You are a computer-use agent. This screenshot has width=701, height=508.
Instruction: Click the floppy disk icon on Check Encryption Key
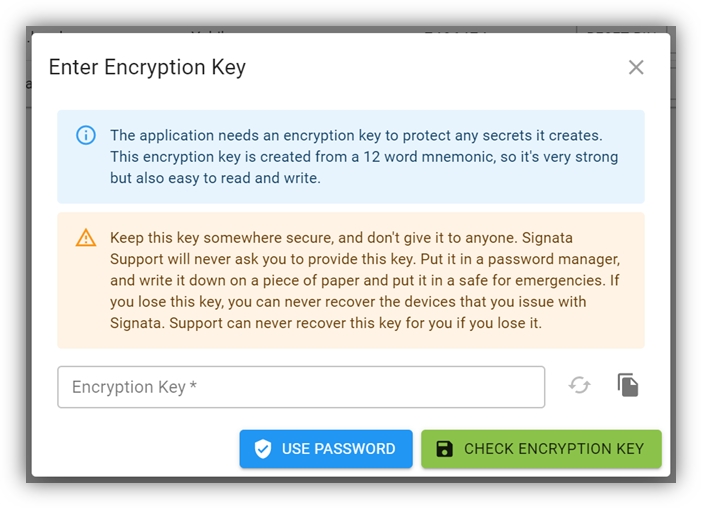point(445,449)
